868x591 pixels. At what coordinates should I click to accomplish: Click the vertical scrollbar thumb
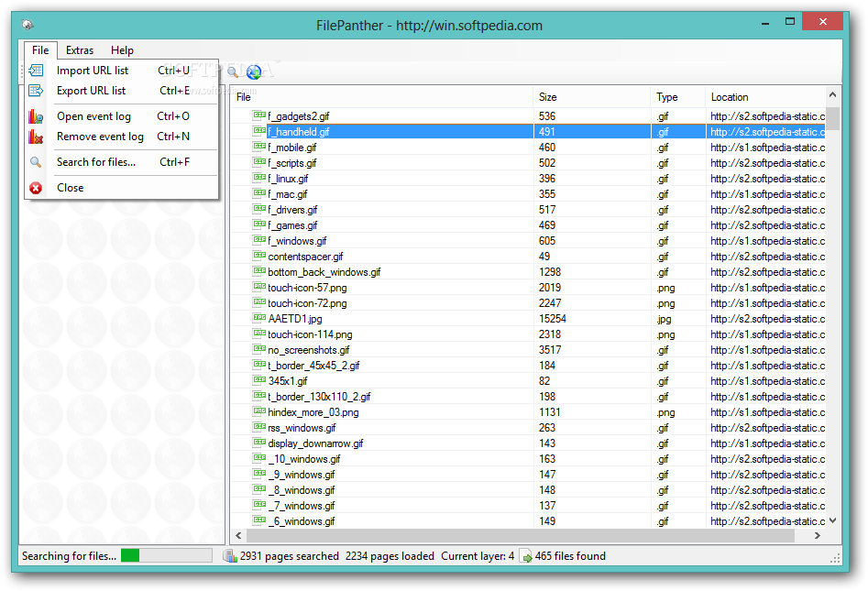[832, 118]
